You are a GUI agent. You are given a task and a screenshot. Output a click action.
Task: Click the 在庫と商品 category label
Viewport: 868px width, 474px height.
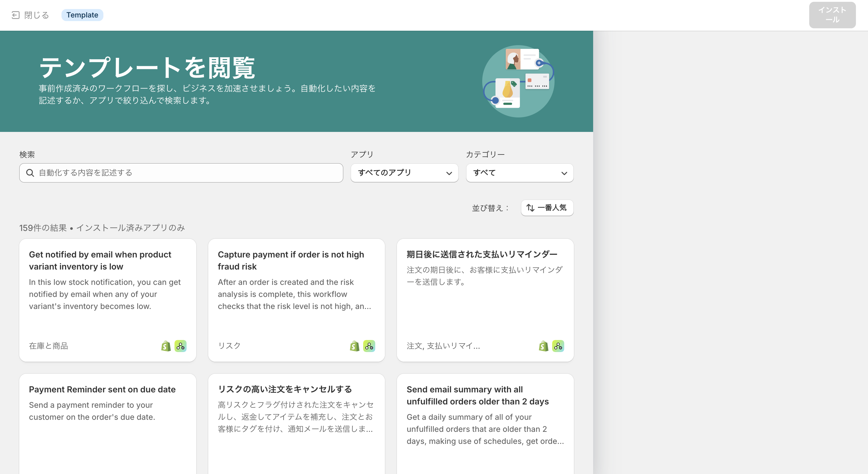pyautogui.click(x=49, y=346)
